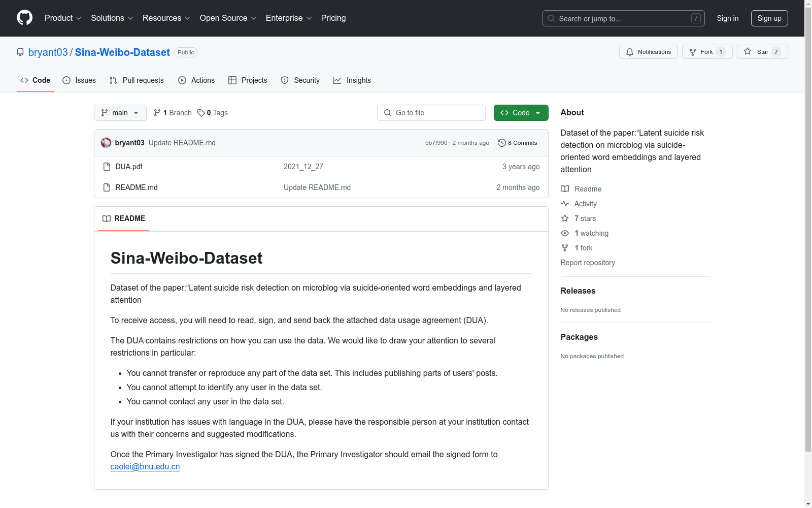Click the 5b7f990 commit hash
The image size is (812, 508).
(x=436, y=143)
